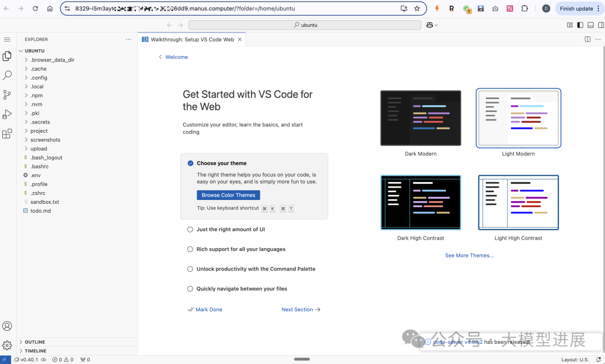This screenshot has height=364, width=605.
Task: Switch to Walkthrough: Setup VS Code Web tab
Action: pyautogui.click(x=192, y=39)
